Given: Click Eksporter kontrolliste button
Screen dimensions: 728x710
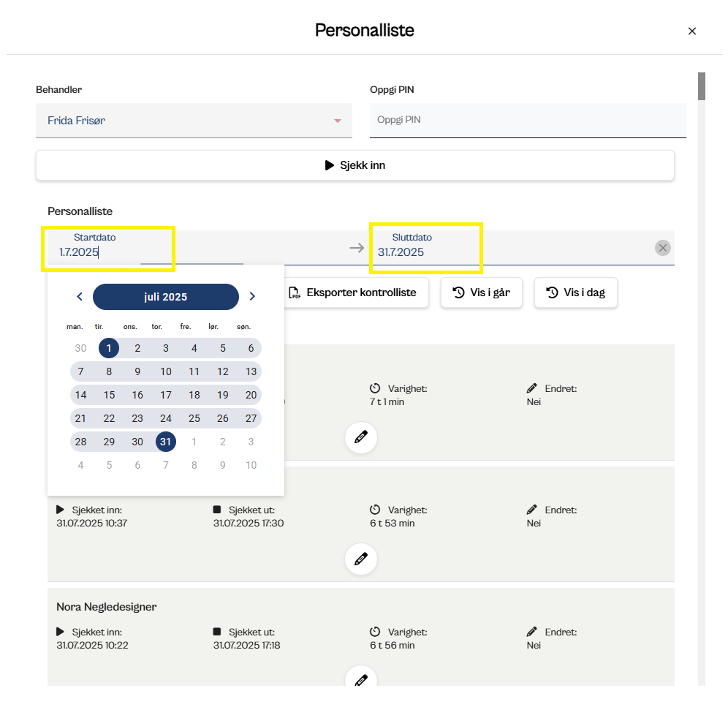Looking at the screenshot, I should coord(354,292).
